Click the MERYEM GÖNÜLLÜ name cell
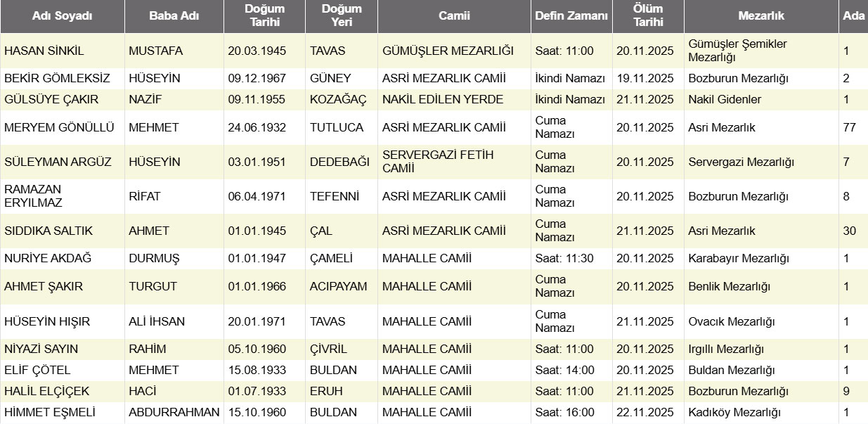Screen dimensions: 868x424 (49, 127)
